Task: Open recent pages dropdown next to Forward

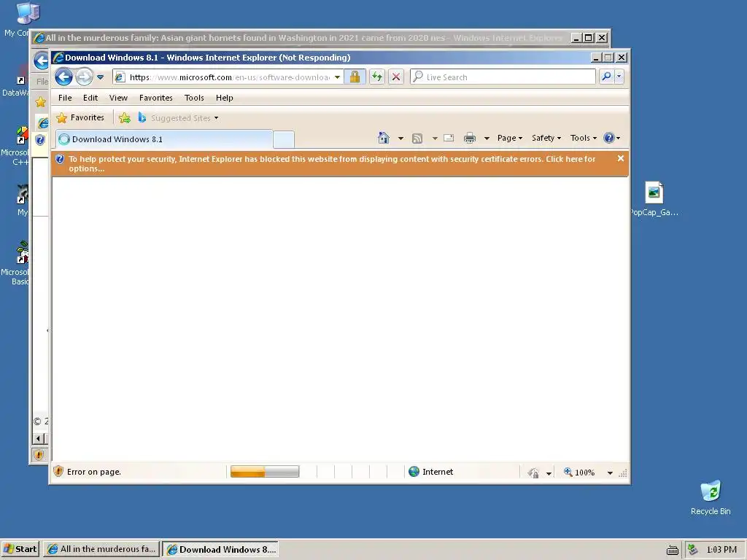Action: pos(100,77)
